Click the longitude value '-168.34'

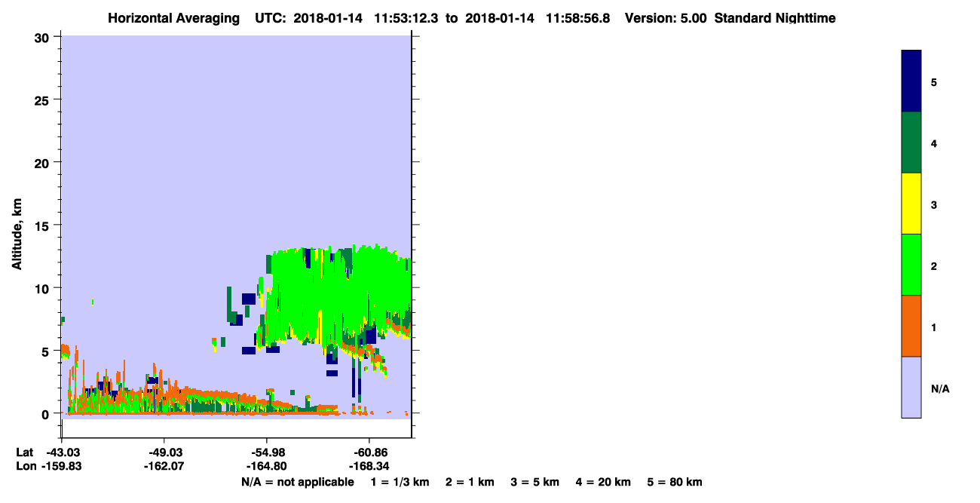point(369,466)
